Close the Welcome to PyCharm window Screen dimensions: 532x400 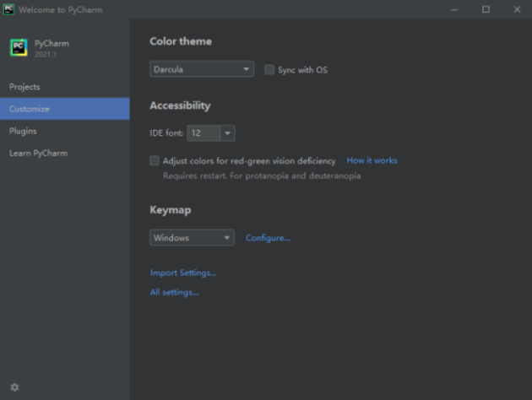tap(517, 9)
